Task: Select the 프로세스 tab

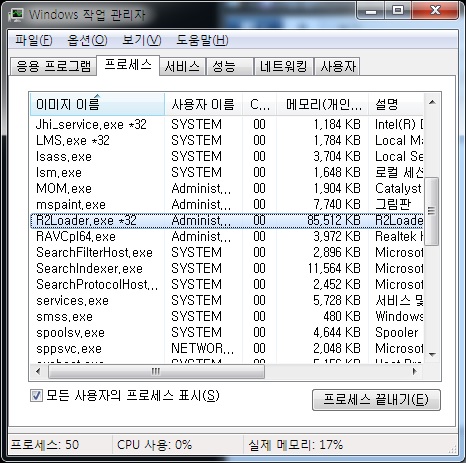Action: tap(128, 65)
